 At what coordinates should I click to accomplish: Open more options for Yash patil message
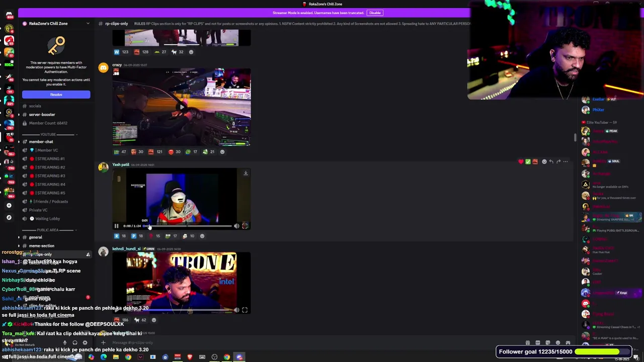click(566, 162)
